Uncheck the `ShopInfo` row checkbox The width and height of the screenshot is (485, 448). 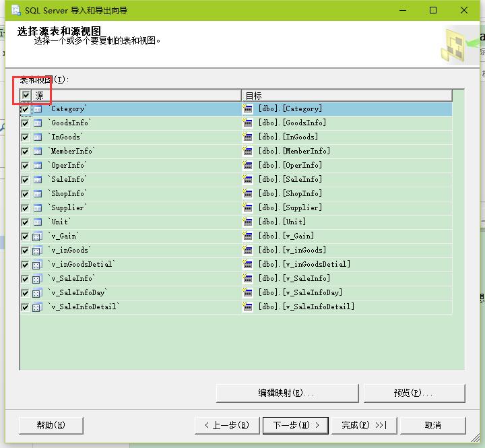click(25, 194)
